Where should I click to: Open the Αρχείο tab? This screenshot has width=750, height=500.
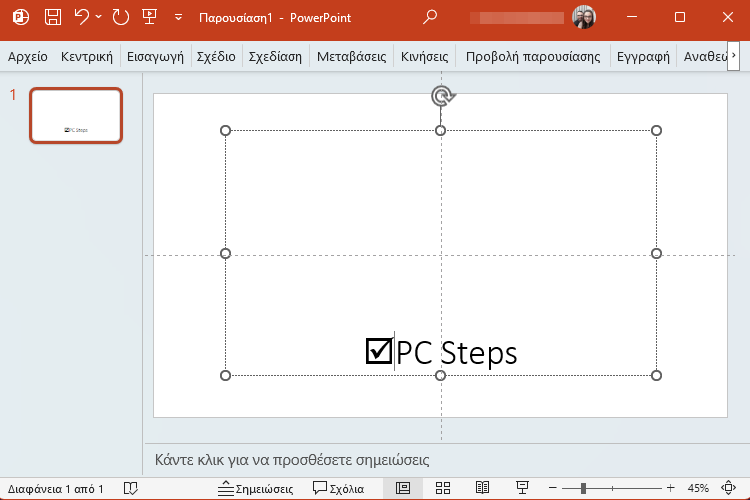point(28,56)
